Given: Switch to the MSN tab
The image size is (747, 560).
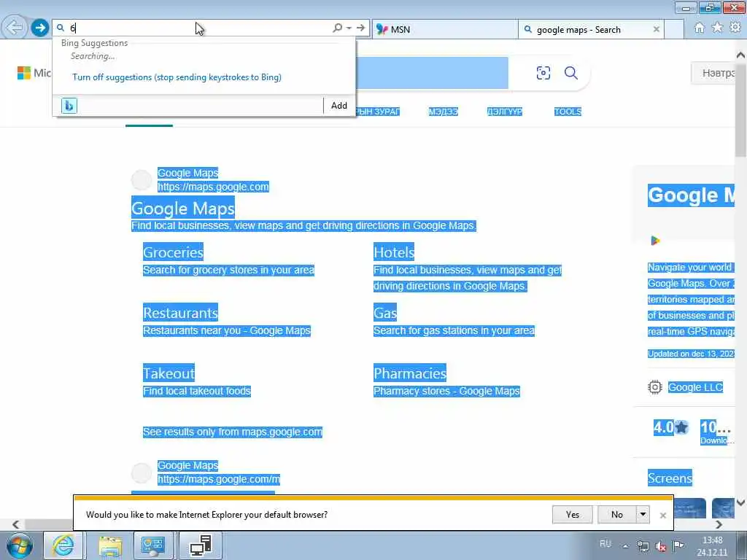Looking at the screenshot, I should 444,29.
